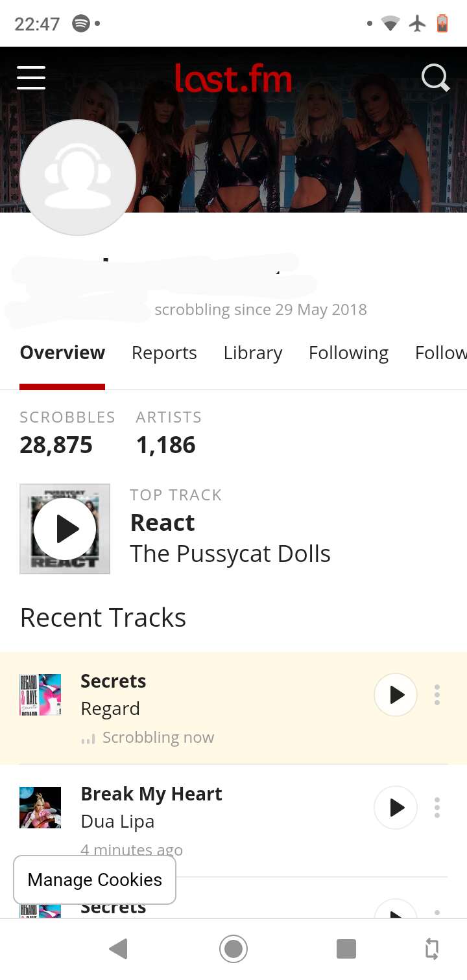The image size is (467, 980).
Task: Tap the Android home circle button
Action: click(233, 949)
